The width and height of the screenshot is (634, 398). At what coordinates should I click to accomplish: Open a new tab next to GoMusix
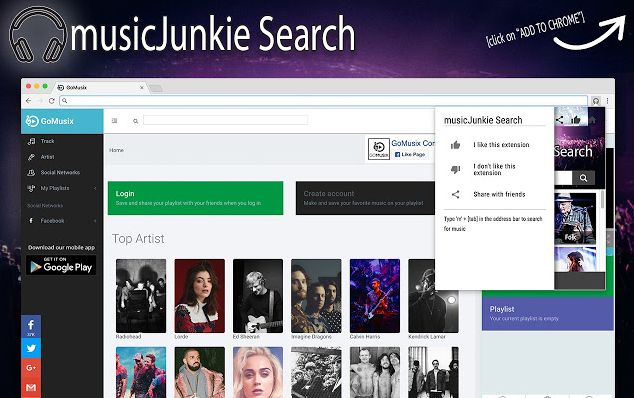pos(156,88)
